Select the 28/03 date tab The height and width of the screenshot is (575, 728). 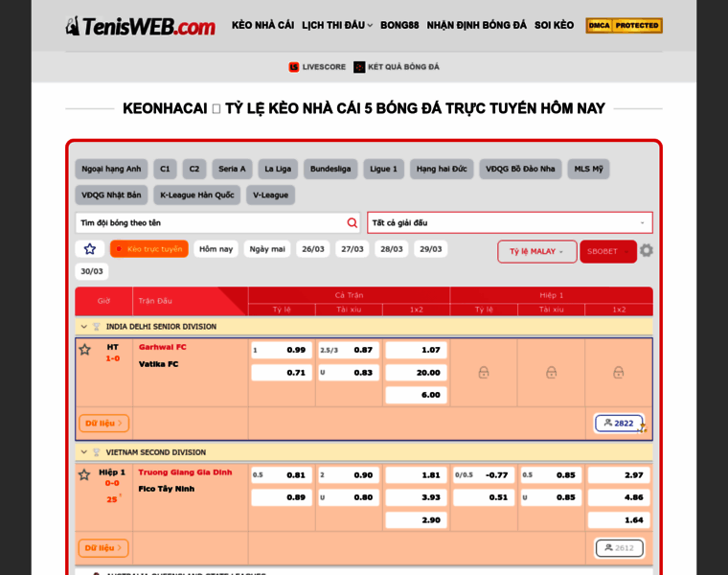392,249
